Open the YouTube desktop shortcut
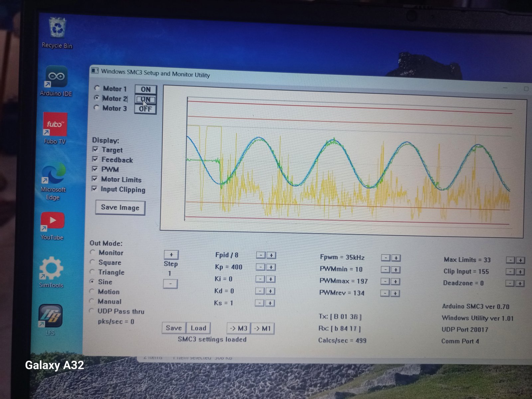 tap(52, 226)
